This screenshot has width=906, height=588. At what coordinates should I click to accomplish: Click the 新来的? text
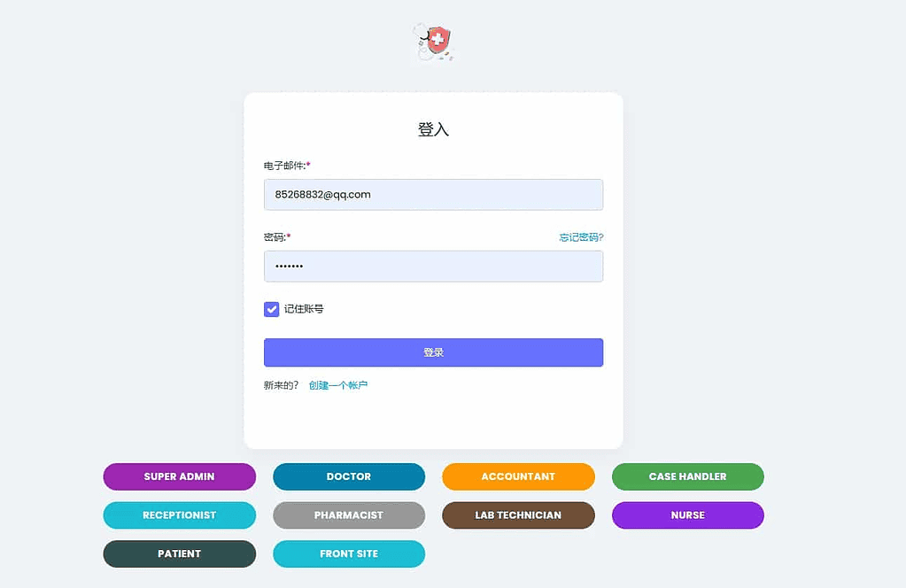pyautogui.click(x=282, y=385)
